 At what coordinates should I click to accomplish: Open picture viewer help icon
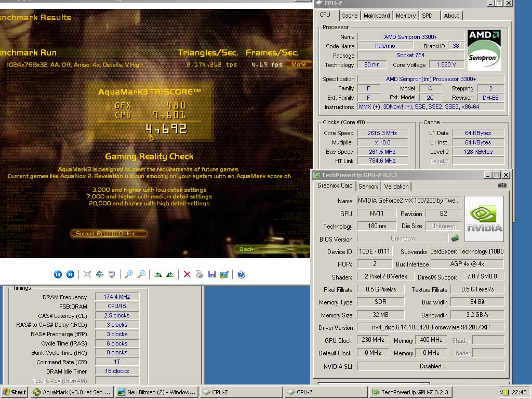click(x=241, y=274)
